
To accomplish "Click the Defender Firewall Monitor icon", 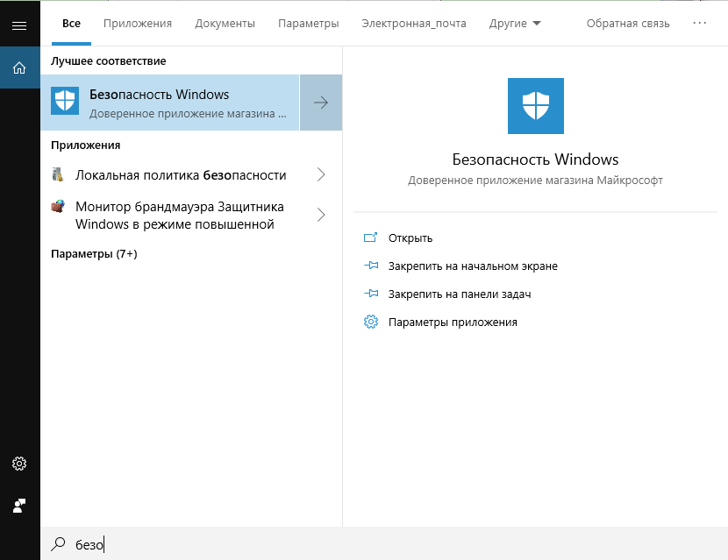I will click(x=58, y=207).
